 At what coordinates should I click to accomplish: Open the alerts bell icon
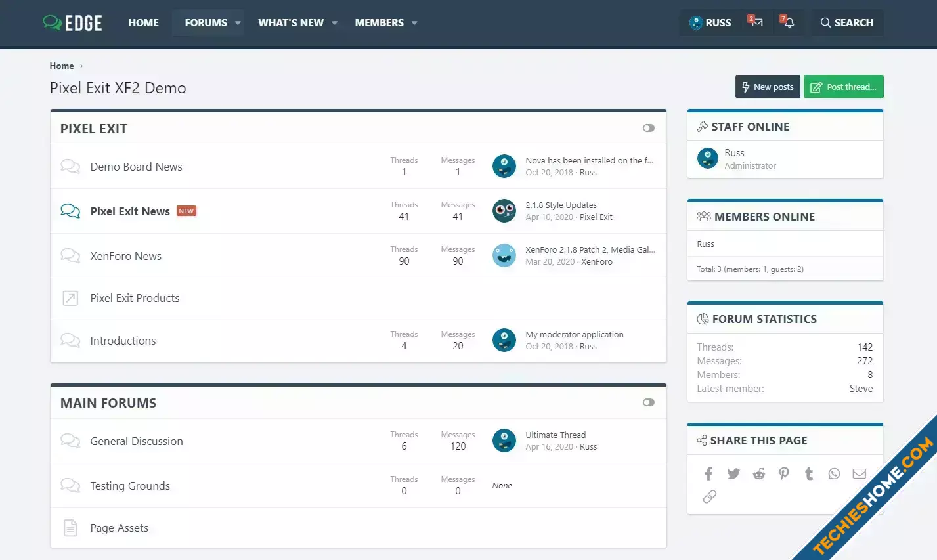click(789, 22)
